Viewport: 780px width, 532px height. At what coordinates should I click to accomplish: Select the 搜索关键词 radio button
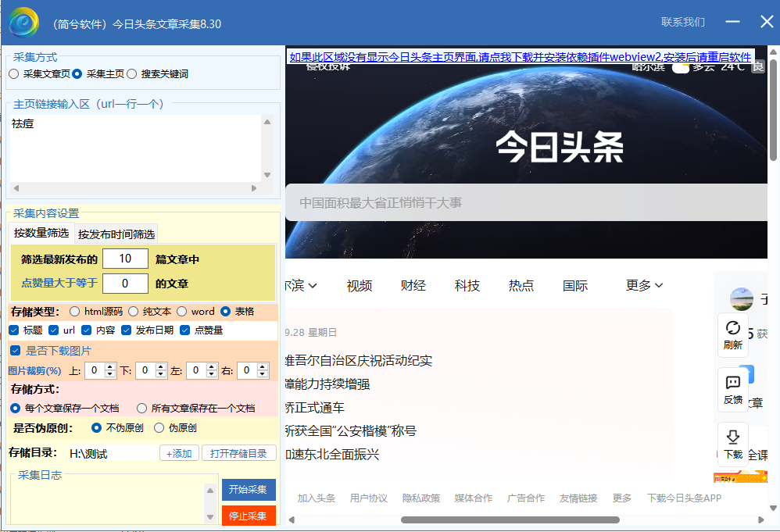pos(131,74)
